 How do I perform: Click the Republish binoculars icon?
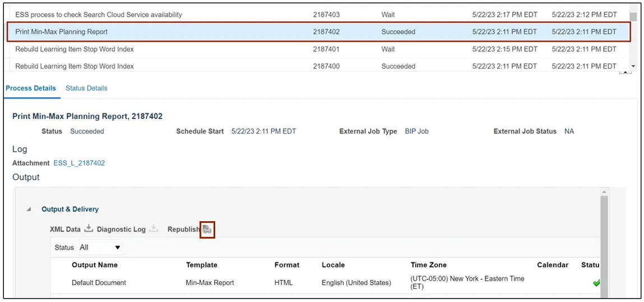click(207, 229)
